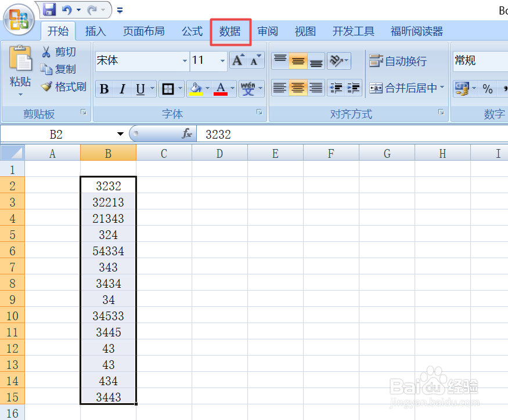Switch to 开始 tab
508x420 pixels.
point(58,31)
